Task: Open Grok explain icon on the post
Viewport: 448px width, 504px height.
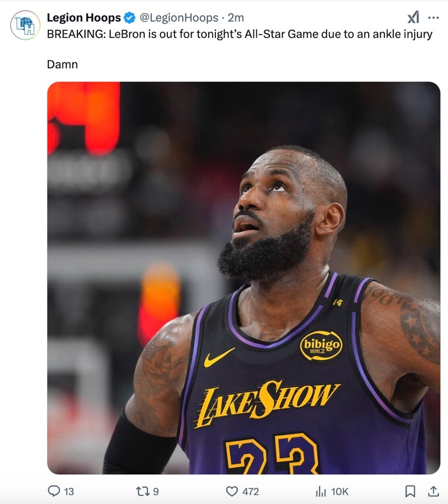Action: [x=413, y=18]
